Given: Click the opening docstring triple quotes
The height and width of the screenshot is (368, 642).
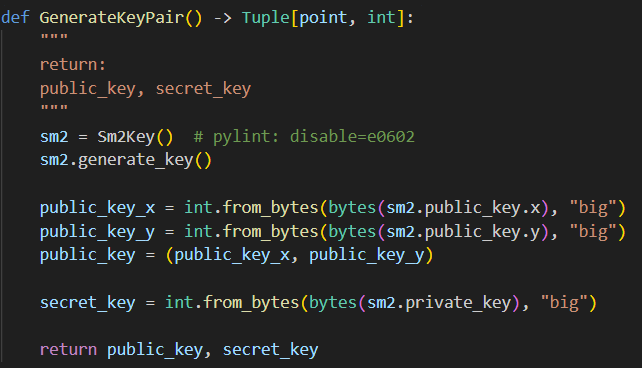Looking at the screenshot, I should [x=54, y=38].
